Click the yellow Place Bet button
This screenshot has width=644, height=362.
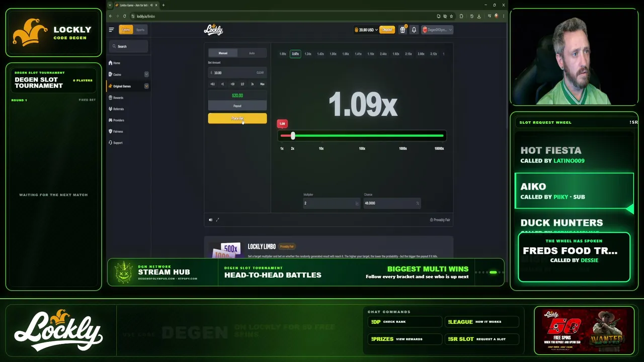coord(237,118)
